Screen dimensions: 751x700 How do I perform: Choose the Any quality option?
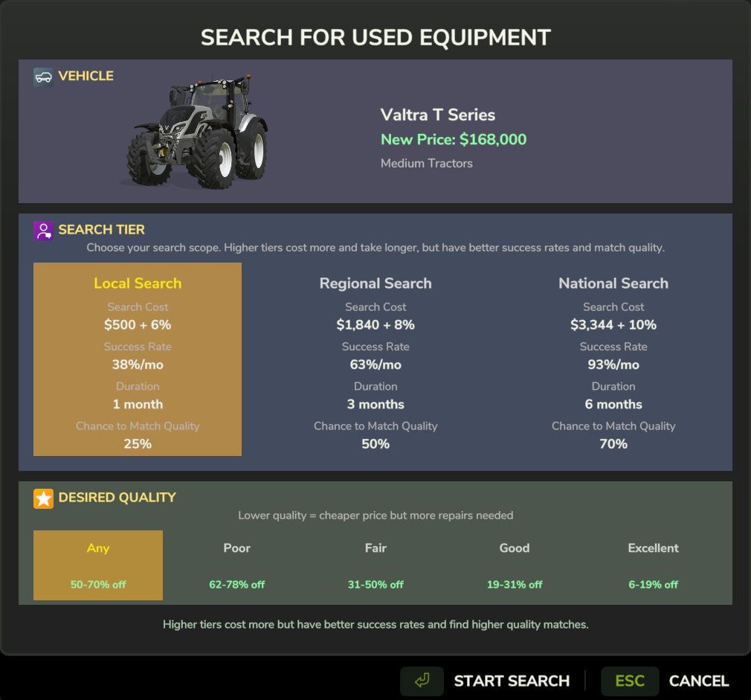(97, 565)
